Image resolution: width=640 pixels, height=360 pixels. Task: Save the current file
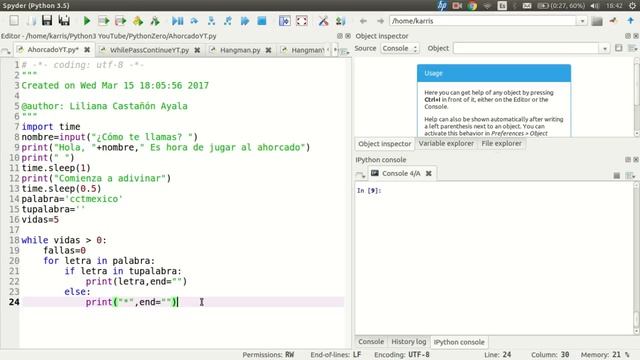(47, 20)
